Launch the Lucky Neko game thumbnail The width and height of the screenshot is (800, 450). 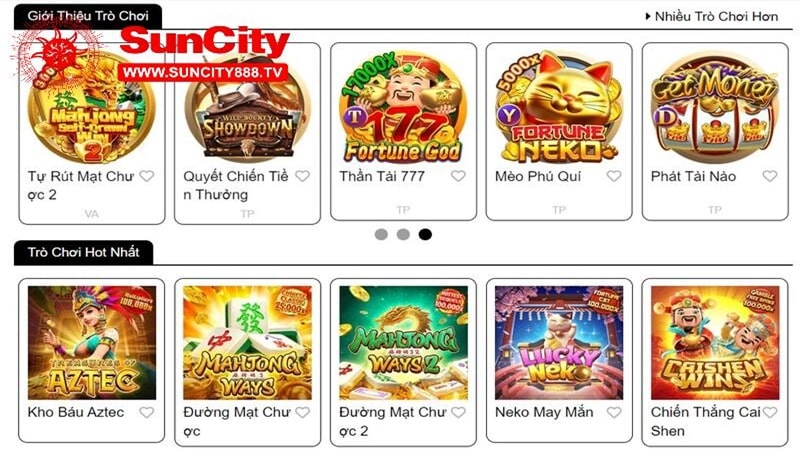click(x=559, y=342)
